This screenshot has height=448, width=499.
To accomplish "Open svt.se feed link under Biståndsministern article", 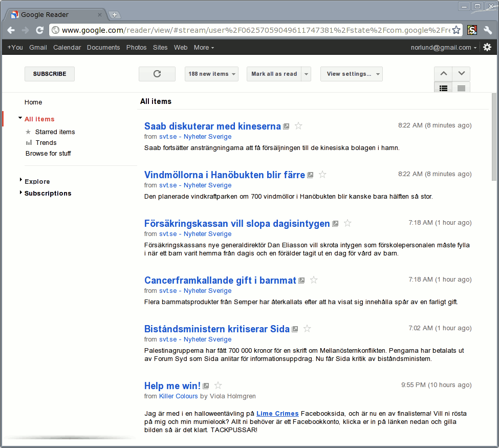I will (x=195, y=339).
